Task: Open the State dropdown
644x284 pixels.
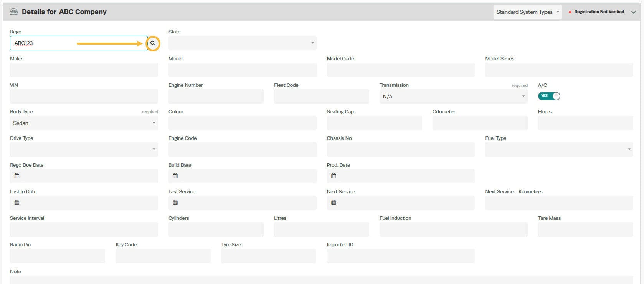Action: 242,43
